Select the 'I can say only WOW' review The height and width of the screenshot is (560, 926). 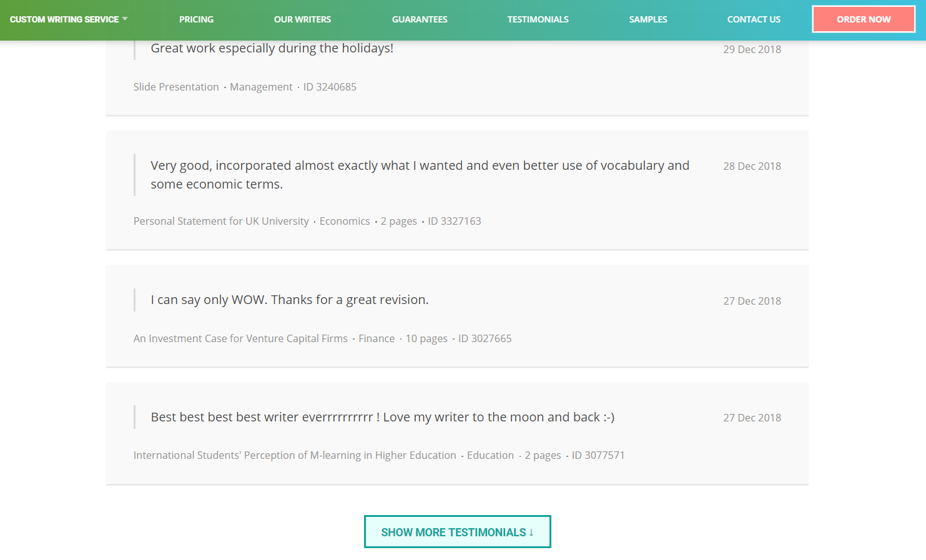[290, 300]
